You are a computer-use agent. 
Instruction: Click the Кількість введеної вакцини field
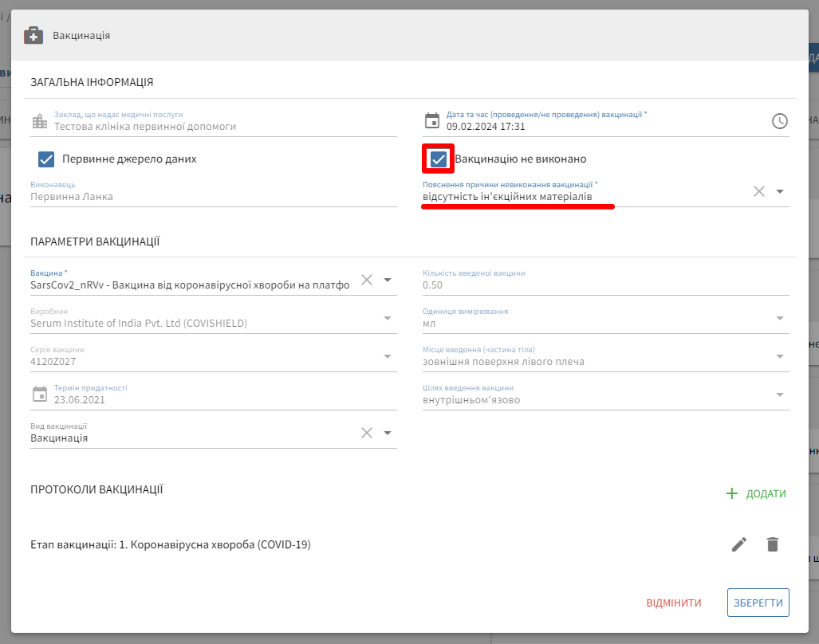coord(598,285)
